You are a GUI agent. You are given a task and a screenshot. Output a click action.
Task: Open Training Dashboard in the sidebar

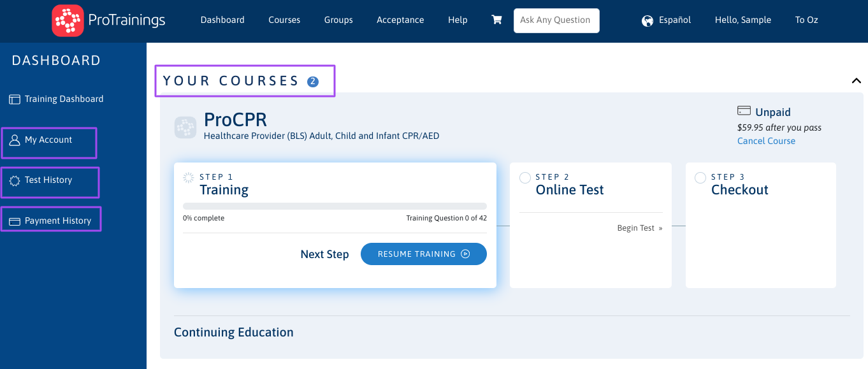click(64, 99)
